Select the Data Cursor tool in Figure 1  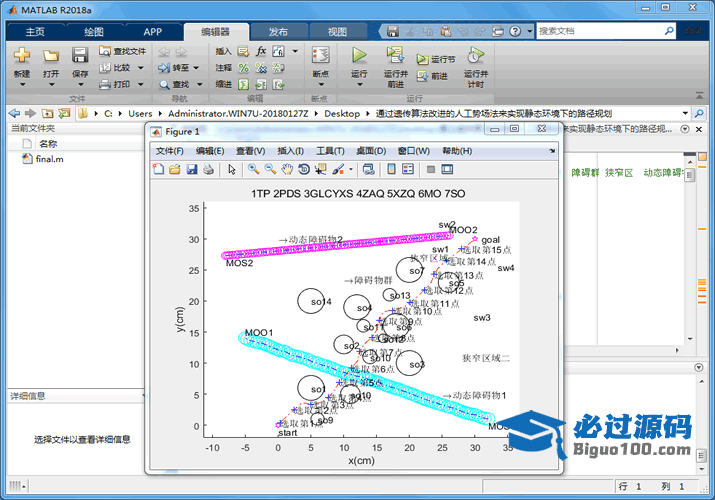point(321,170)
